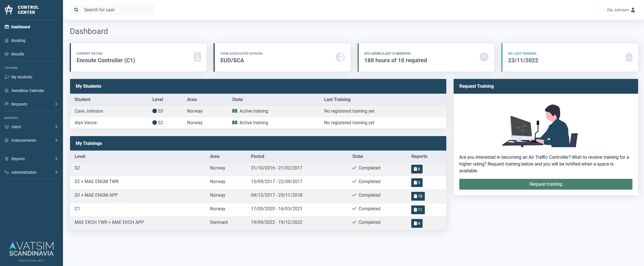Click the clock icon on ATC Hours card
This screenshot has width=644, height=266.
pos(484,57)
